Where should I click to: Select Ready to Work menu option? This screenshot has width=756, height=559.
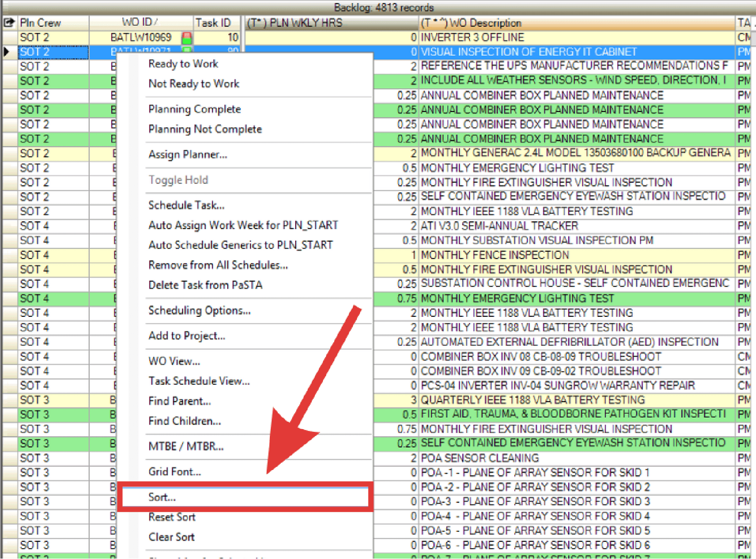[x=183, y=64]
